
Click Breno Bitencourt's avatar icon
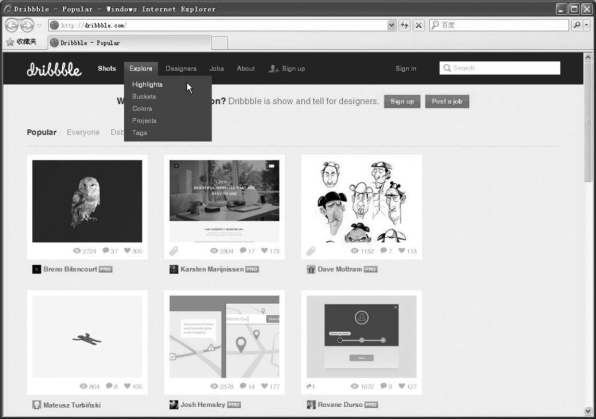[x=36, y=270]
